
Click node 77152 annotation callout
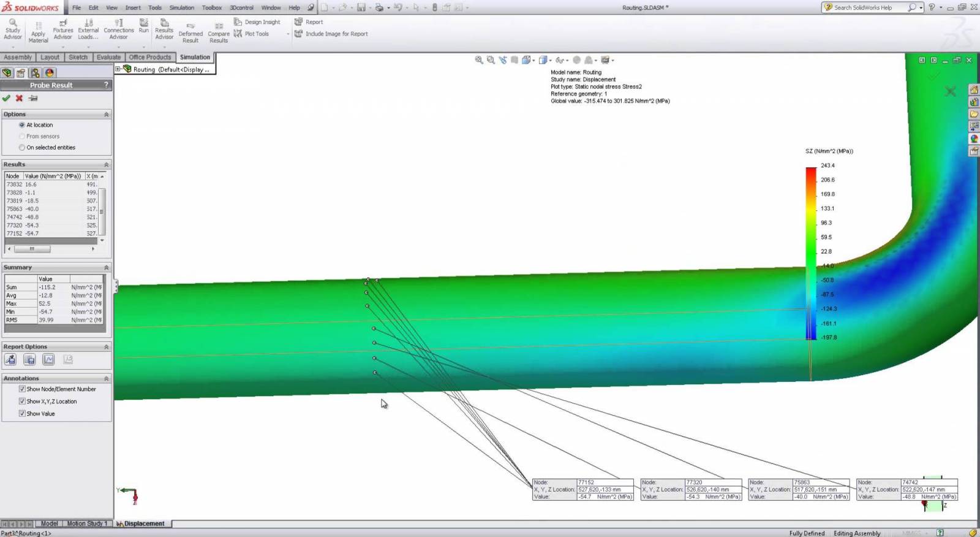583,490
